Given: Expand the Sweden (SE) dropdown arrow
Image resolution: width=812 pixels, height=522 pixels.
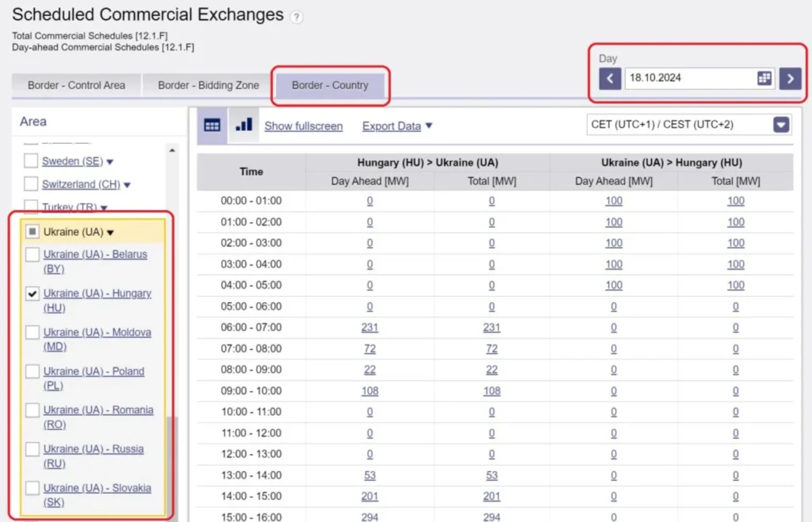Looking at the screenshot, I should click(110, 162).
